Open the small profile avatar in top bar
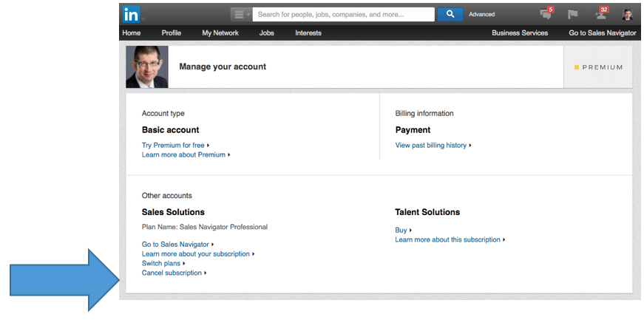 pyautogui.click(x=627, y=15)
